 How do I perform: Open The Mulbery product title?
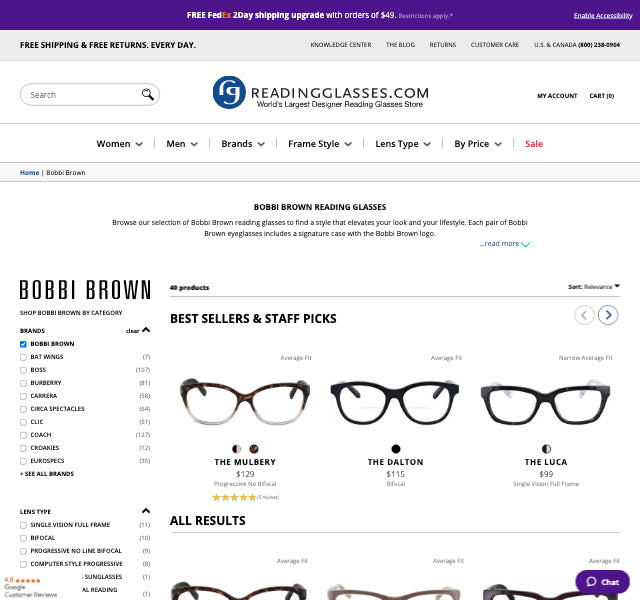click(x=245, y=462)
